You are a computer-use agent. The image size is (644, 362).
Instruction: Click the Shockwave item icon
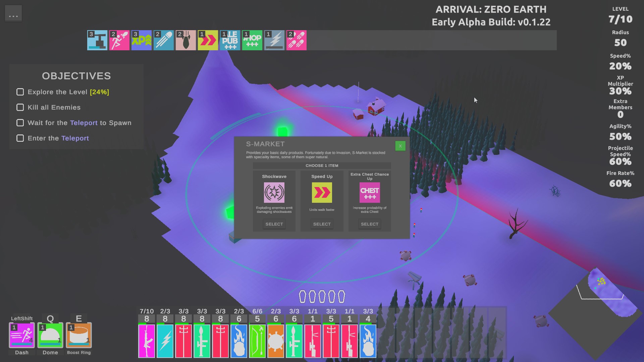tap(274, 192)
